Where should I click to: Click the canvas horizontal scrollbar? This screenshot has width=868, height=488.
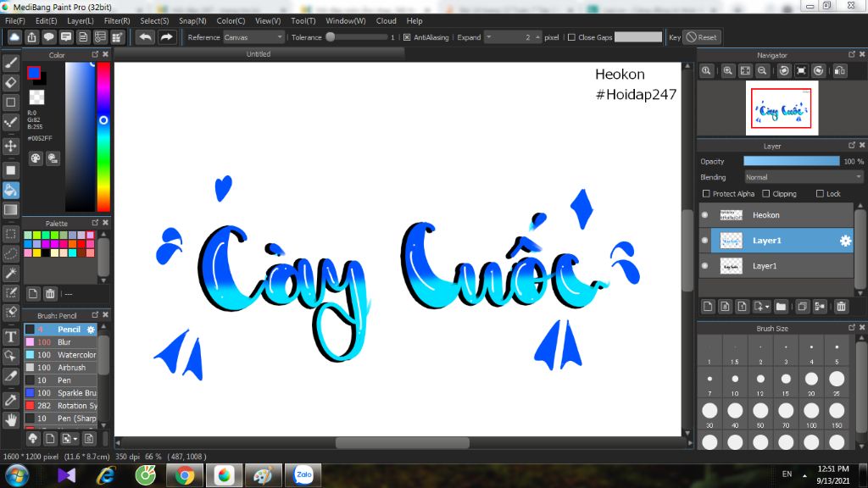(403, 443)
